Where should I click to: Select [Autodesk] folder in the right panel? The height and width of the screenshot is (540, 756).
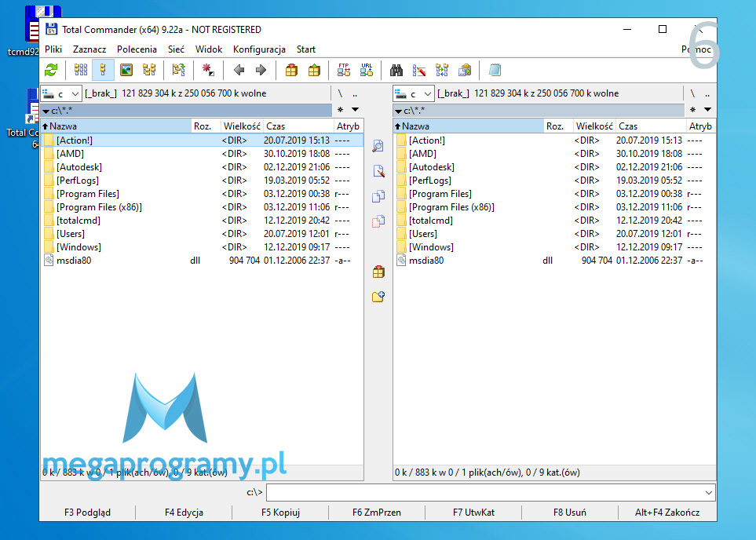click(x=554, y=167)
